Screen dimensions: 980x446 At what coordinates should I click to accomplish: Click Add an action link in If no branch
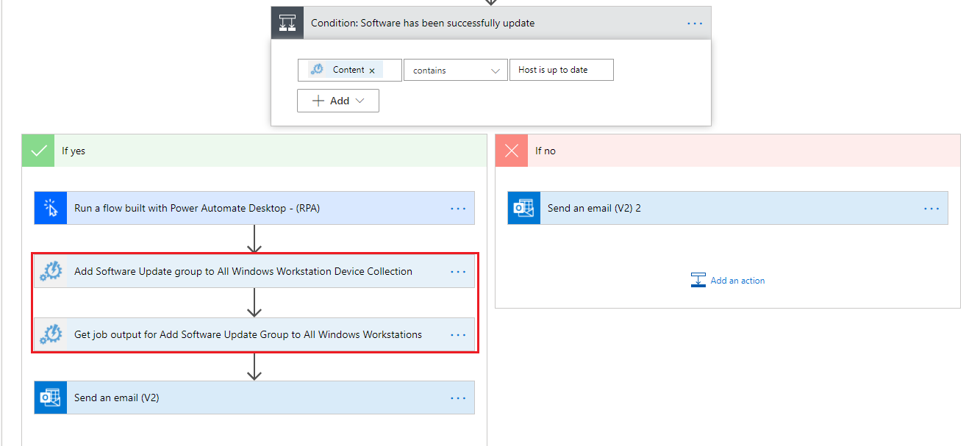pyautogui.click(x=737, y=281)
